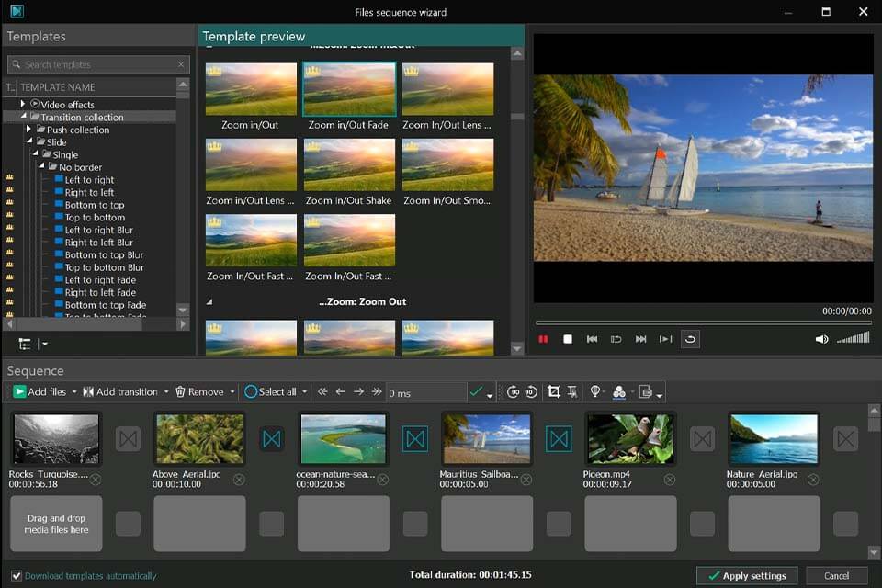
Task: Toggle the Download templates automatically checkbox
Action: coord(17,576)
